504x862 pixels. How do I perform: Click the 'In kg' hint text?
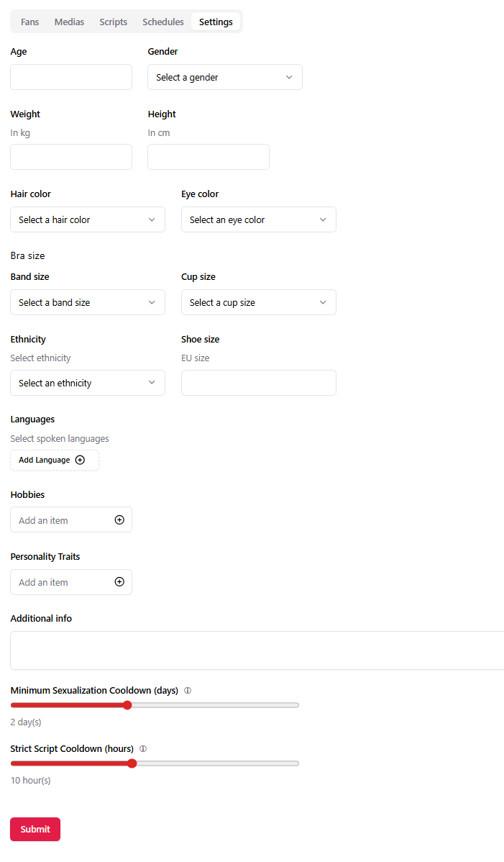click(20, 133)
